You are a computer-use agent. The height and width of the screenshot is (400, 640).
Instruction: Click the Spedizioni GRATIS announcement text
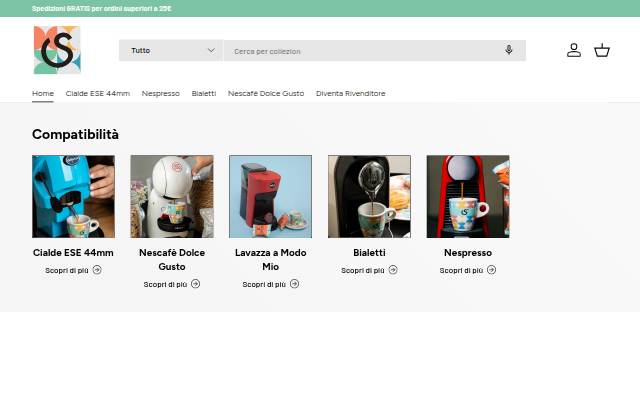(102, 9)
